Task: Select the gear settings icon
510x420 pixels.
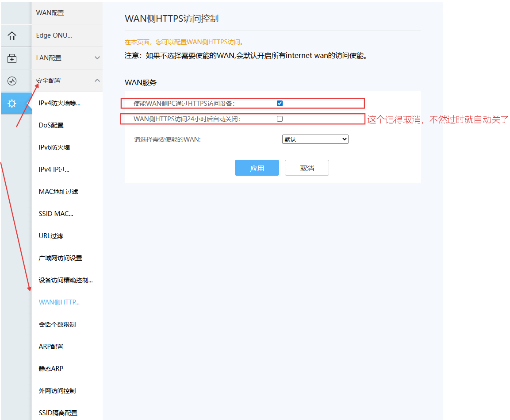Action: point(12,104)
